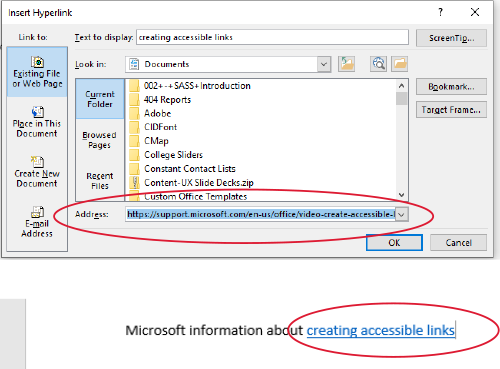The width and height of the screenshot is (500, 369).
Task: Open the Bookmark button
Action: click(x=451, y=87)
